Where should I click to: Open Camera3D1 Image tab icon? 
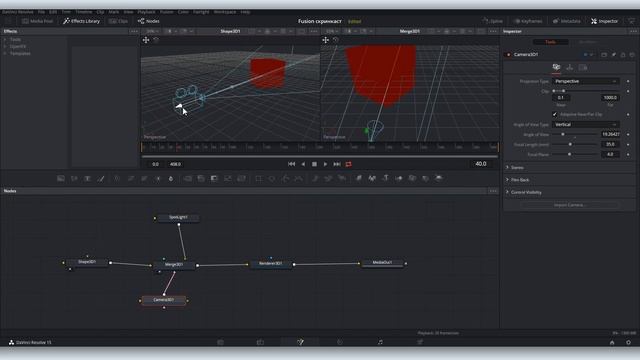coord(583,67)
